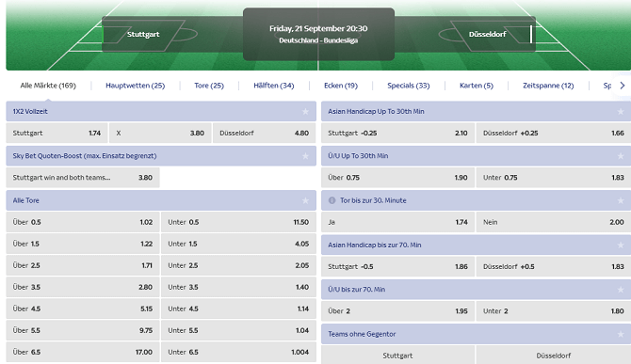This screenshot has height=364, width=631.
Task: Pick Über 3.5 goals at 2.80
Action: pos(83,287)
